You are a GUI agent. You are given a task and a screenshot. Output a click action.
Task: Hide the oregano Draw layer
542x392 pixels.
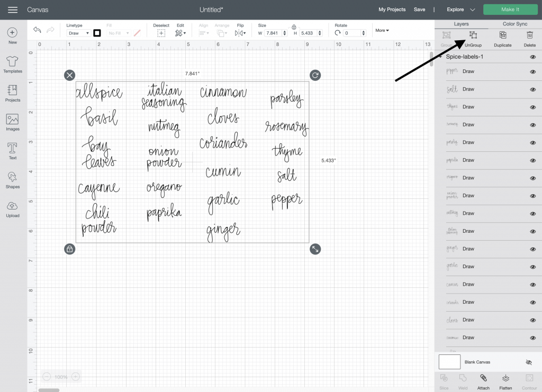[532, 178]
